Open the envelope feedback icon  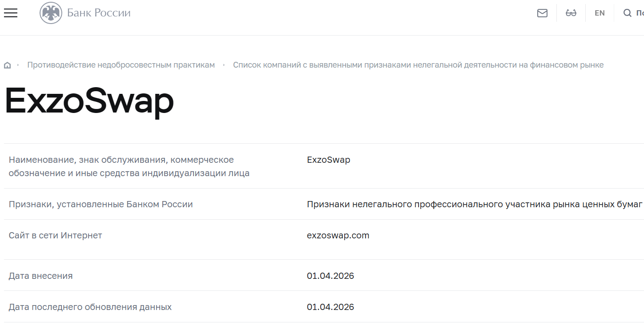(542, 13)
